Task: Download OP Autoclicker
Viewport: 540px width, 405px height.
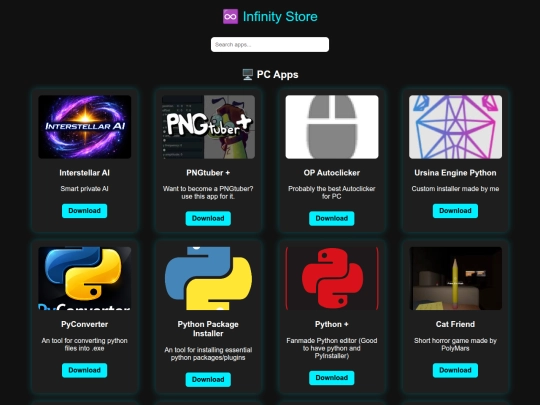Action: [x=332, y=218]
